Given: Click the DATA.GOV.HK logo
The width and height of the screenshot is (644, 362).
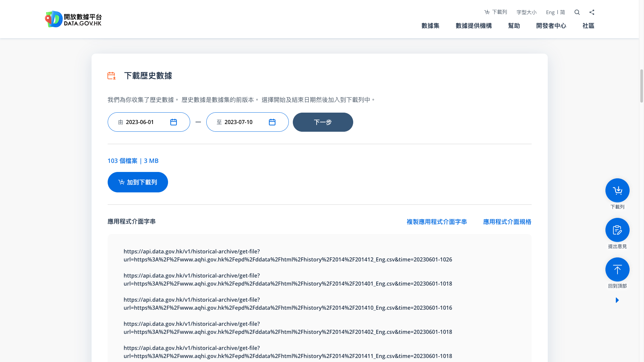Looking at the screenshot, I should pos(73,19).
